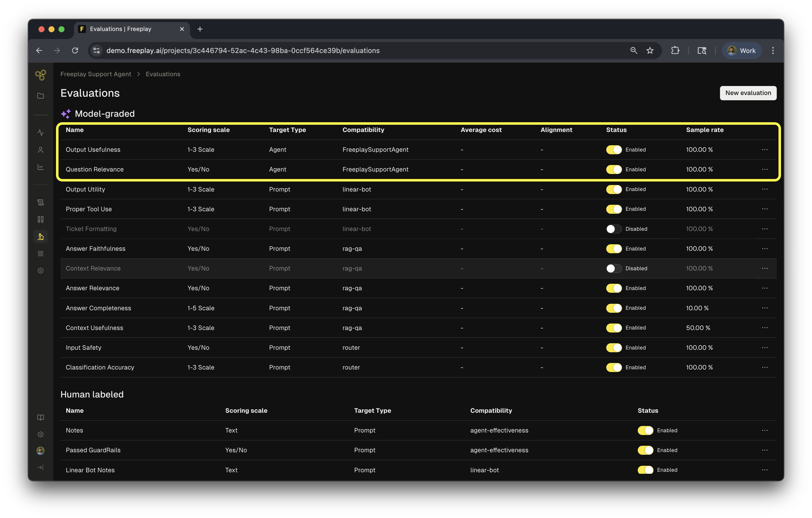Image resolution: width=812 pixels, height=518 pixels.
Task: Open the folder projects icon in sidebar
Action: [x=40, y=96]
